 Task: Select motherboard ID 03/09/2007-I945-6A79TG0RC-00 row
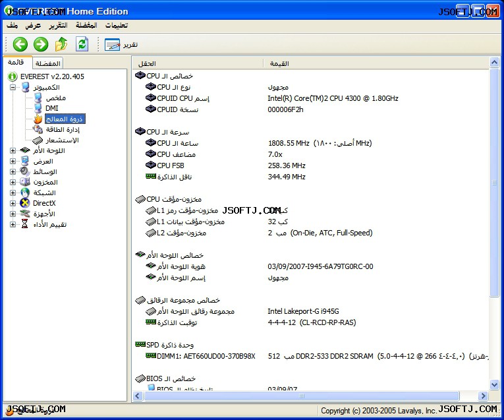pyautogui.click(x=311, y=266)
